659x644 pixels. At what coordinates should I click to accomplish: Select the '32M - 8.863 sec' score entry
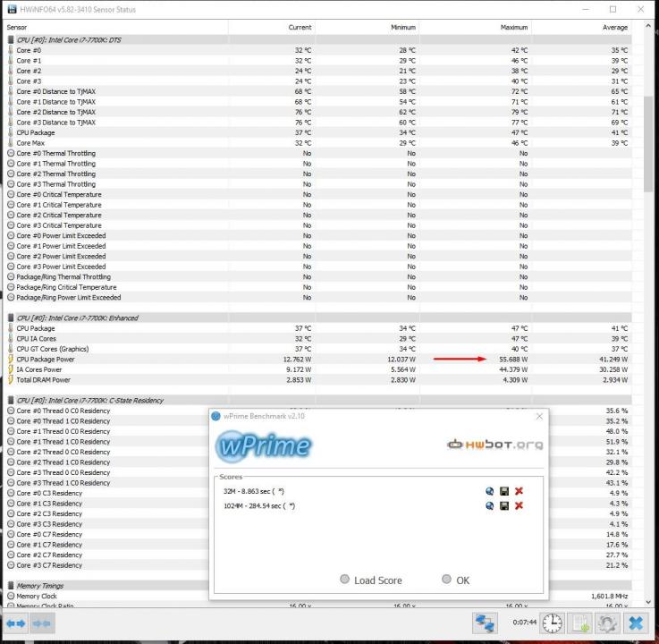click(254, 491)
